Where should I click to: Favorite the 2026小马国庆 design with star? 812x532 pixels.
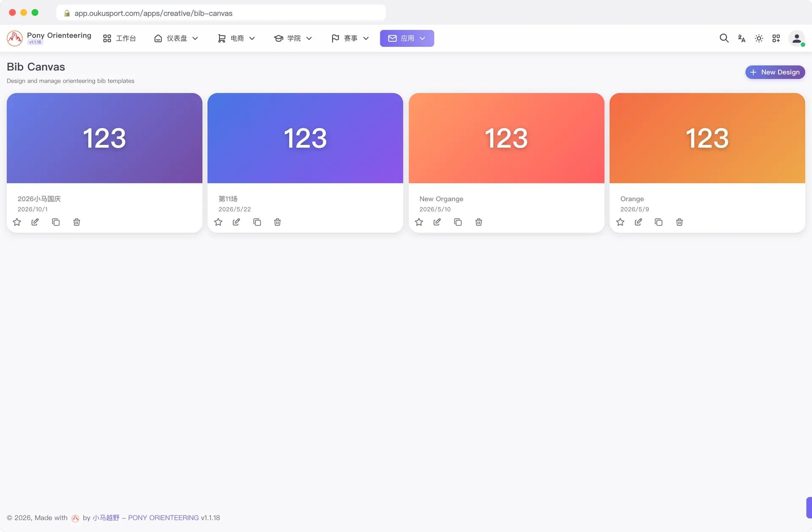pyautogui.click(x=17, y=222)
